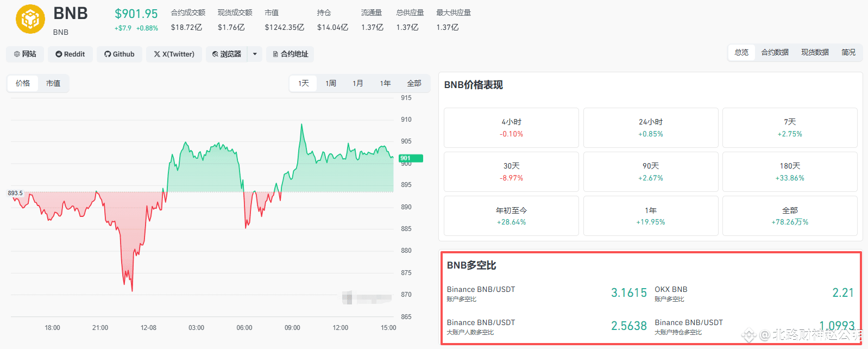This screenshot has height=349, width=868.
Task: Click the $901.95 price text
Action: click(136, 14)
